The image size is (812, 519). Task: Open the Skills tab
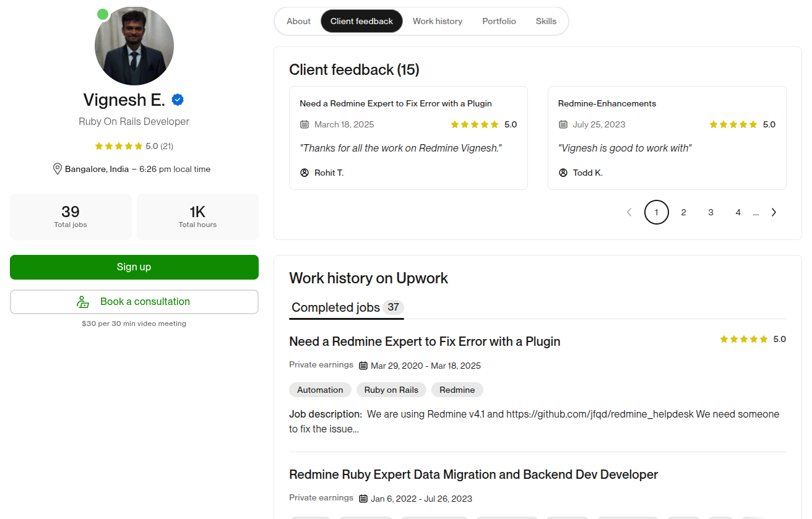546,21
